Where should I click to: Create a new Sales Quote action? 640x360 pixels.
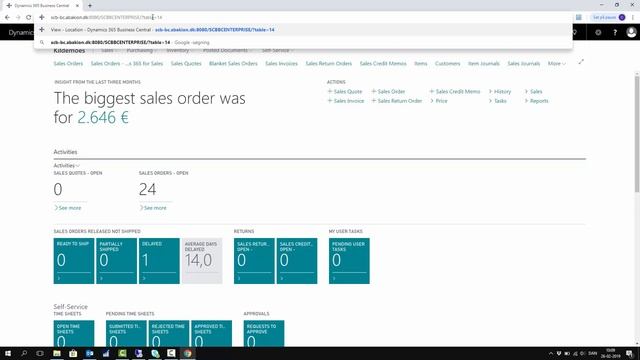click(x=345, y=91)
